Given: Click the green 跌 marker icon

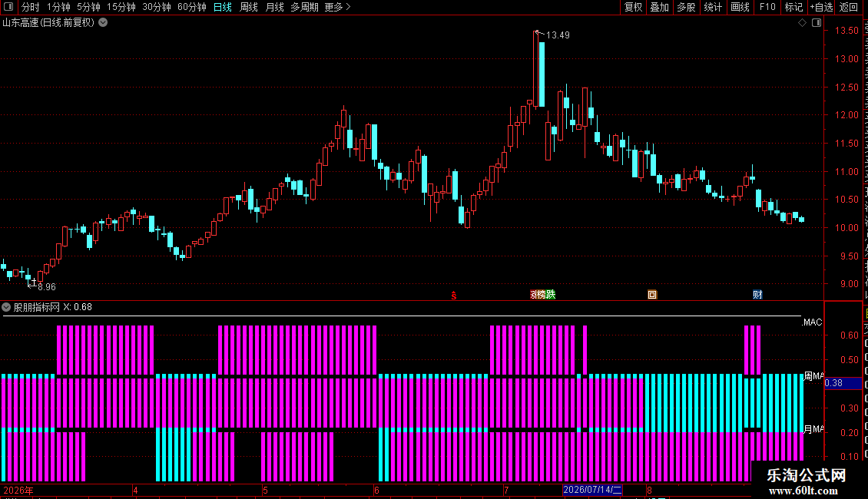Looking at the screenshot, I should (551, 295).
